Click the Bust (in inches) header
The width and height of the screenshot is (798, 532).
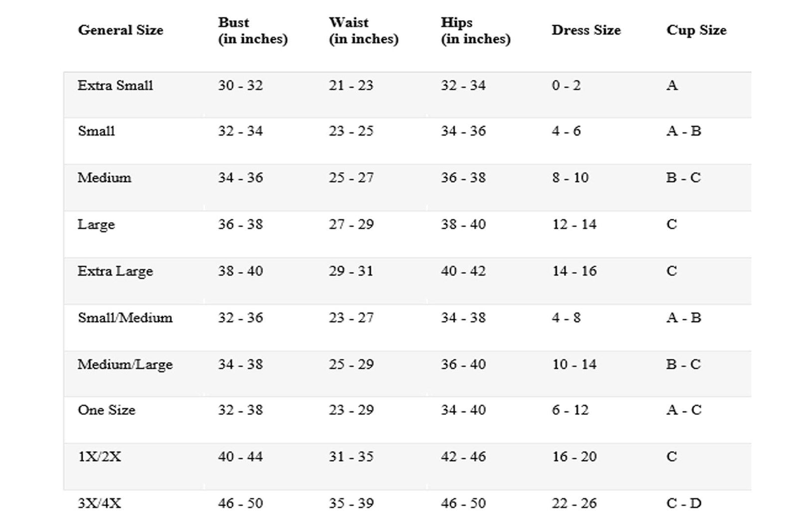253,31
